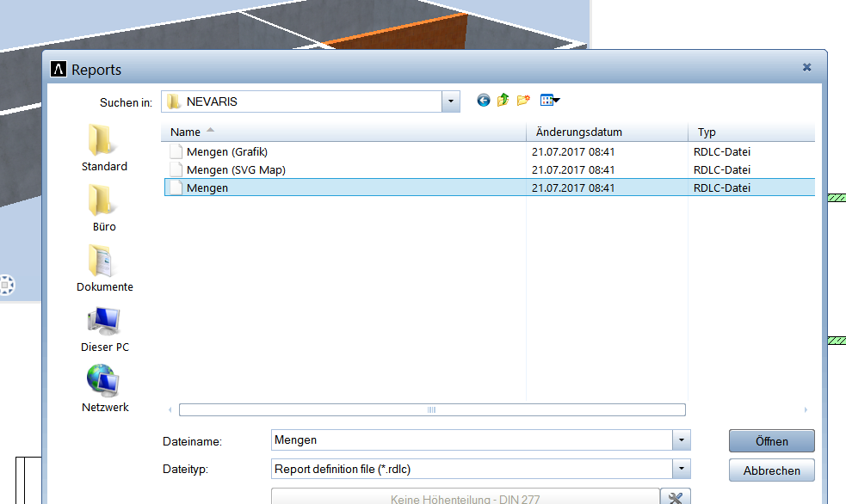Browse the Netzwerk location

click(104, 389)
